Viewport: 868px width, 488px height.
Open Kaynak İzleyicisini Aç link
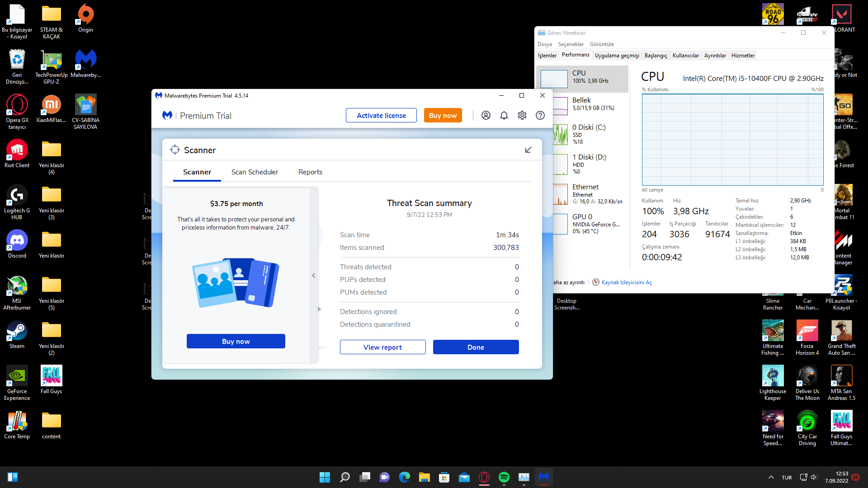(x=627, y=282)
